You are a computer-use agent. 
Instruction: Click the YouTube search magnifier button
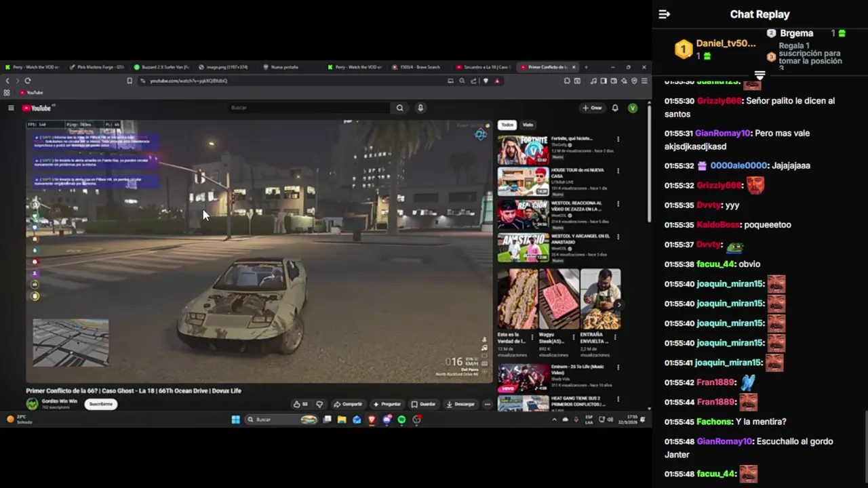click(x=400, y=108)
